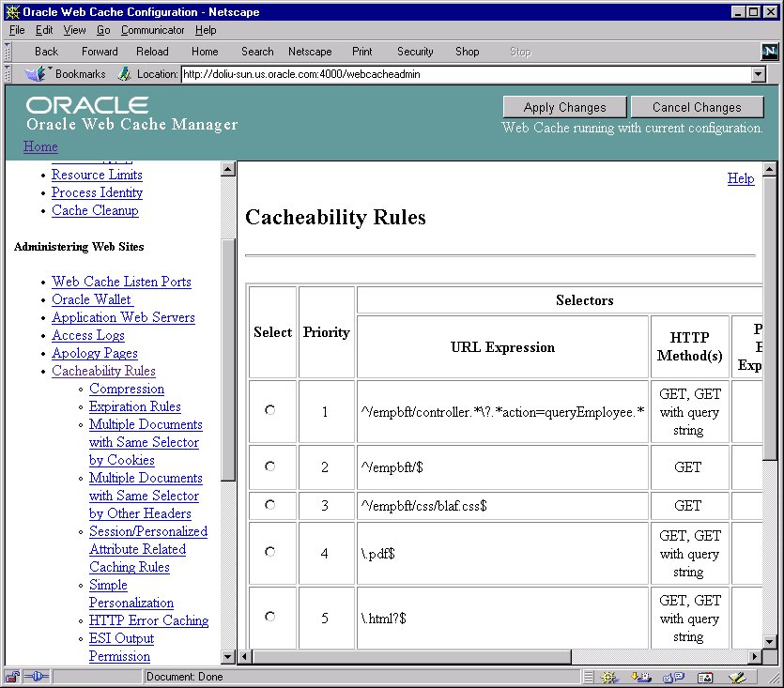Collapse the location toolbar grip handle

point(8,74)
